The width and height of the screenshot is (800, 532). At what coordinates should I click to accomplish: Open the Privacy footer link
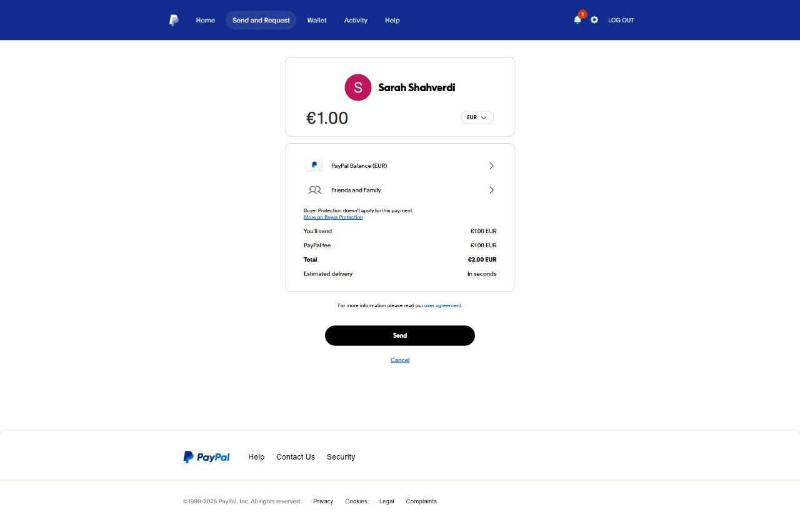[323, 501]
